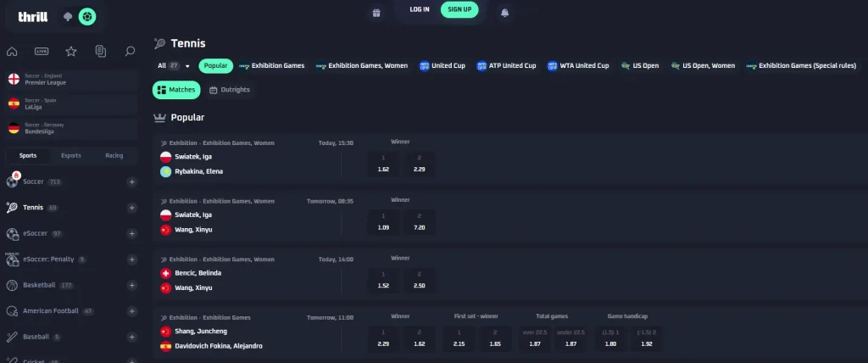Click the crown icon beside Popular heading
Image resolution: width=868 pixels, height=363 pixels.
click(x=159, y=118)
